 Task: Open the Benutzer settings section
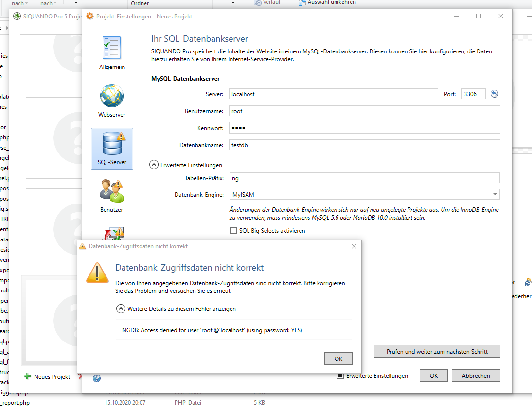(x=112, y=196)
